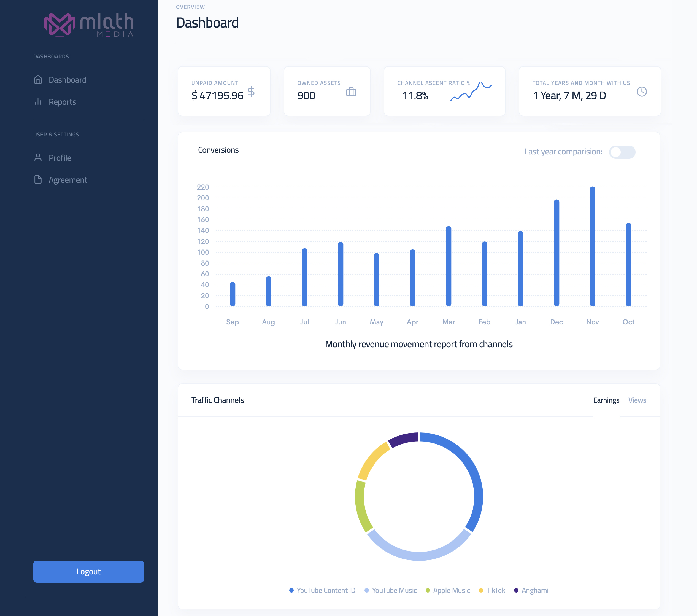Click the Mar bar in Conversions chart

point(449,266)
